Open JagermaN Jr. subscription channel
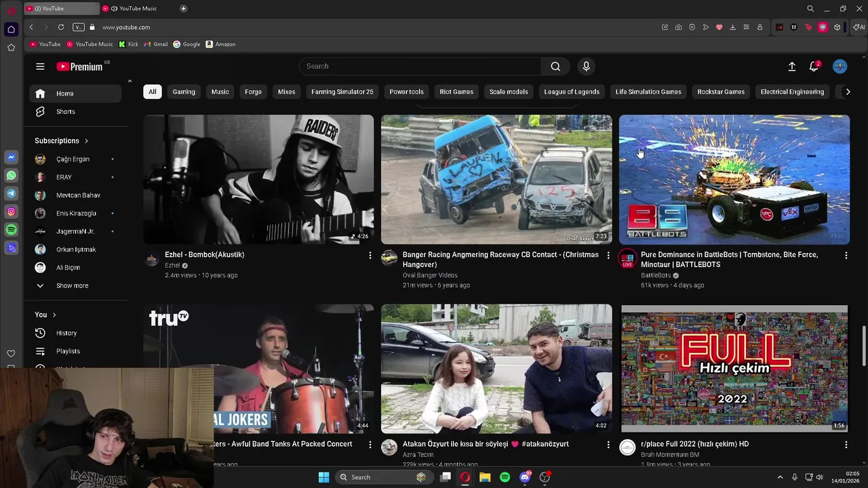868x488 pixels. pos(75,231)
